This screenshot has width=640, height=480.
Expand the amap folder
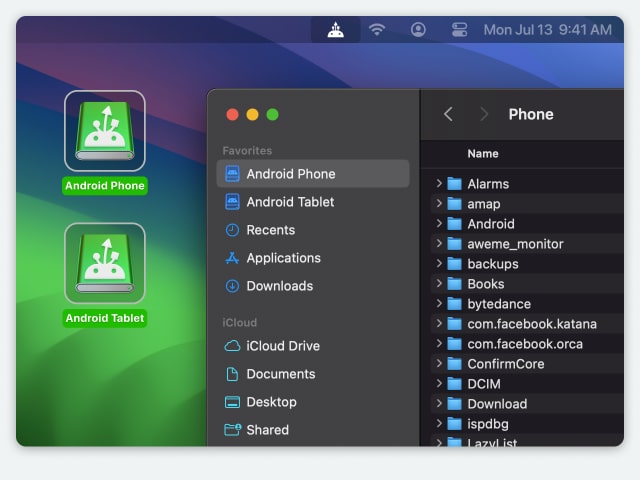[x=439, y=203]
